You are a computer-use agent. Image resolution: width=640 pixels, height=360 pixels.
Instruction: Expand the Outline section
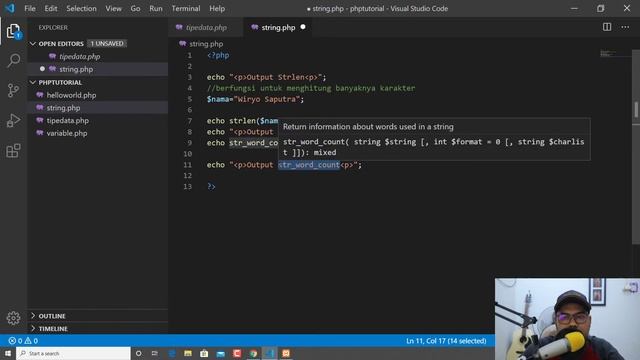pyautogui.click(x=33, y=316)
